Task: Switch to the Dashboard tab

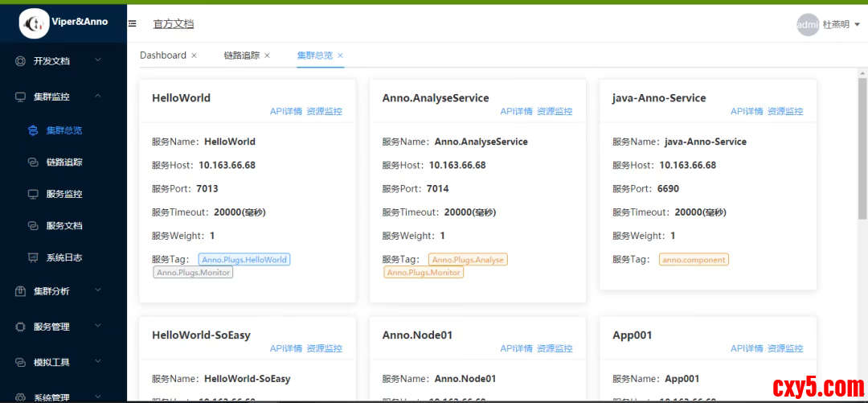Action: 162,56
